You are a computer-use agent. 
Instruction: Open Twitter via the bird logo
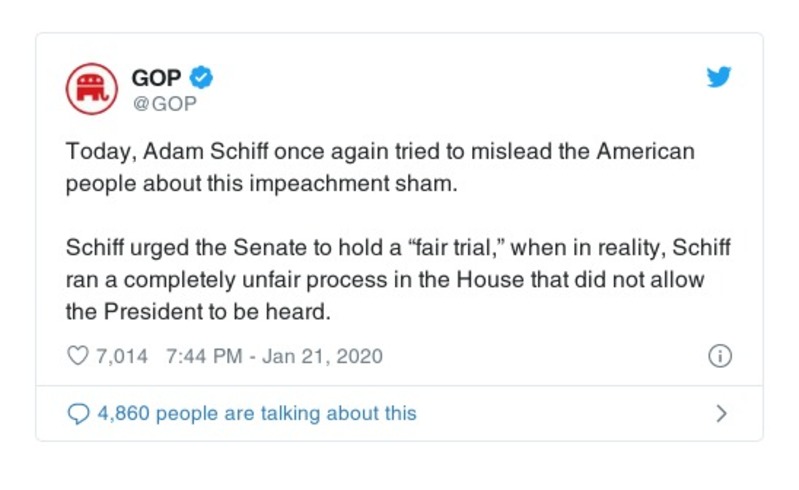[x=719, y=77]
